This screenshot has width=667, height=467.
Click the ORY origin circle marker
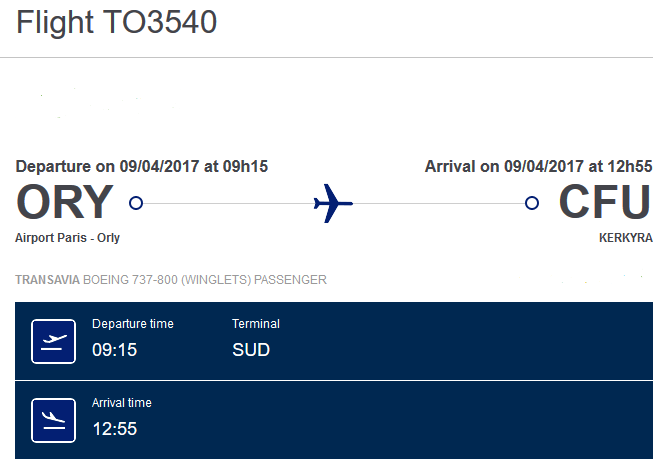point(136,203)
